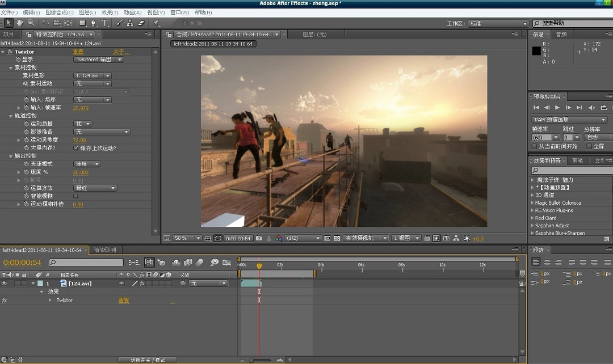Image resolution: width=613 pixels, height=364 pixels.
Task: Select the Hand tool in toolbar
Action: (20, 23)
